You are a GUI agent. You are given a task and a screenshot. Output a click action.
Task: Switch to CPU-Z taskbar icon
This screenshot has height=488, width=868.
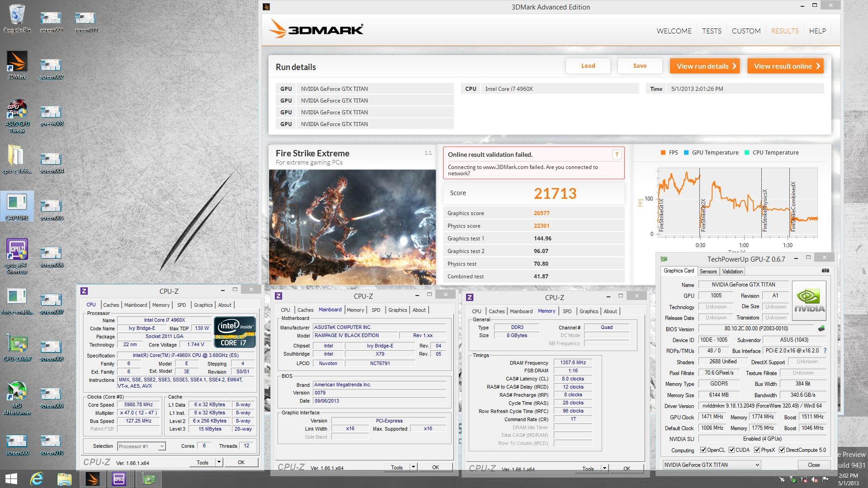click(119, 479)
